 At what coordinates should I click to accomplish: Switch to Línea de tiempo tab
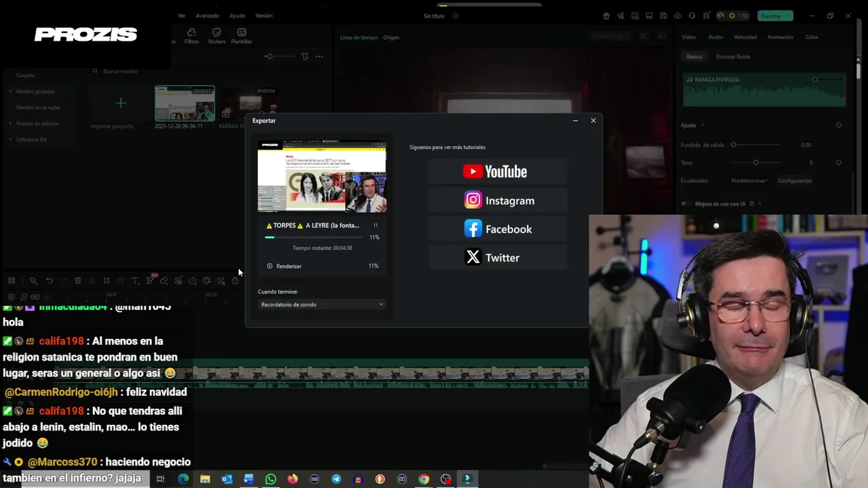pyautogui.click(x=359, y=37)
